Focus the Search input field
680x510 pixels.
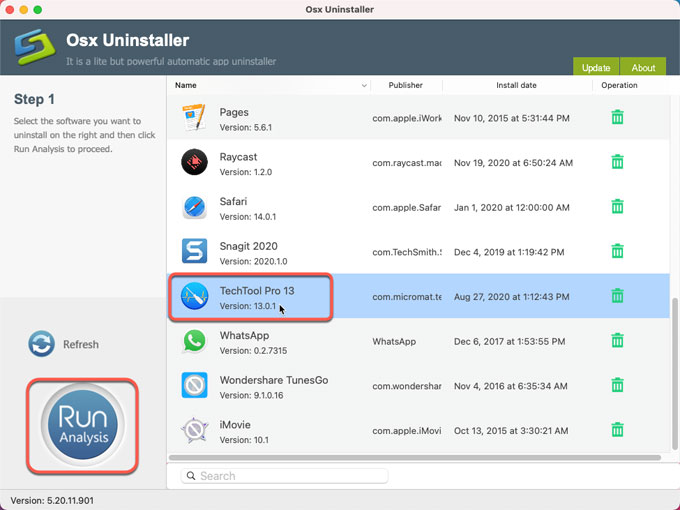(x=284, y=476)
